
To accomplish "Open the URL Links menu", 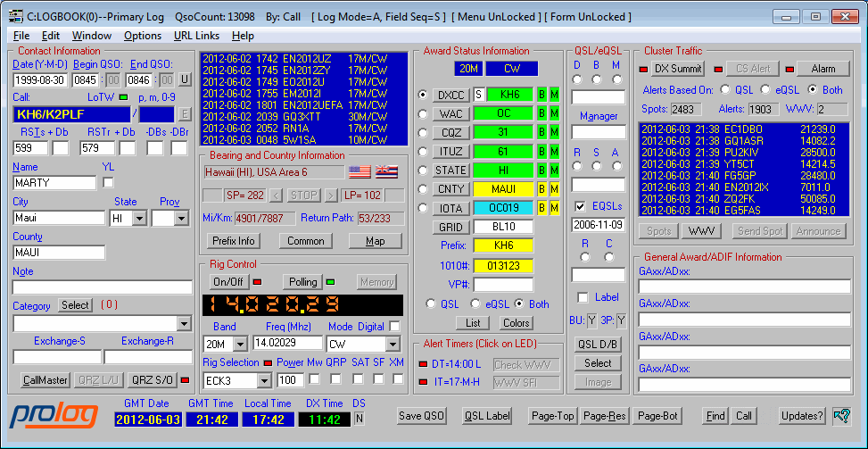I will [x=195, y=36].
